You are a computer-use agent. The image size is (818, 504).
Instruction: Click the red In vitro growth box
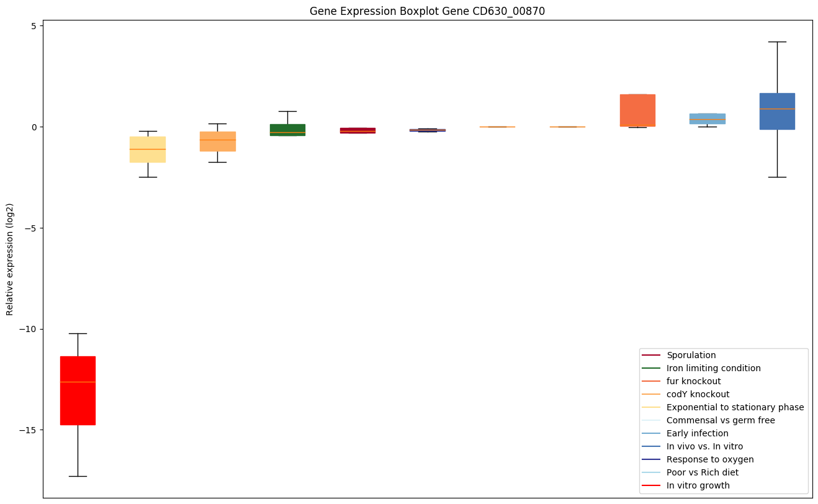(x=78, y=390)
